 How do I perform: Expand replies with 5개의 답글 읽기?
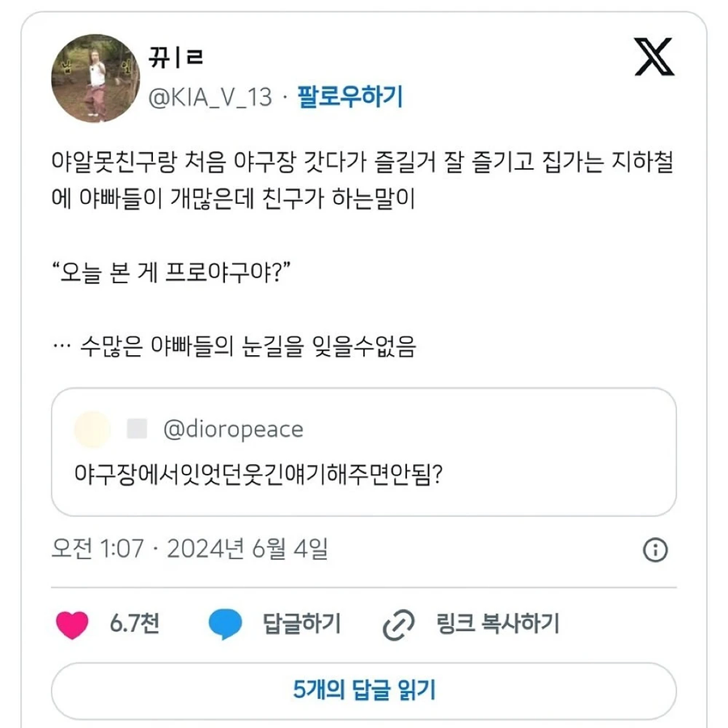[x=363, y=691]
